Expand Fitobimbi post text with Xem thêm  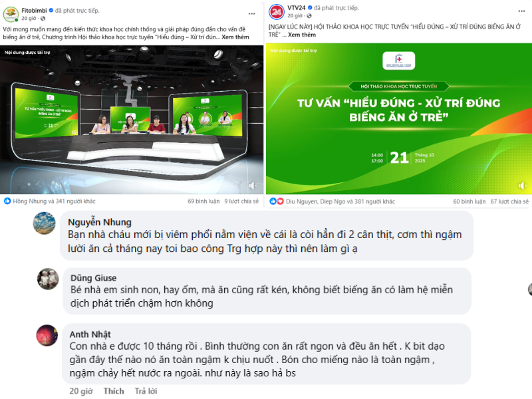(x=235, y=37)
